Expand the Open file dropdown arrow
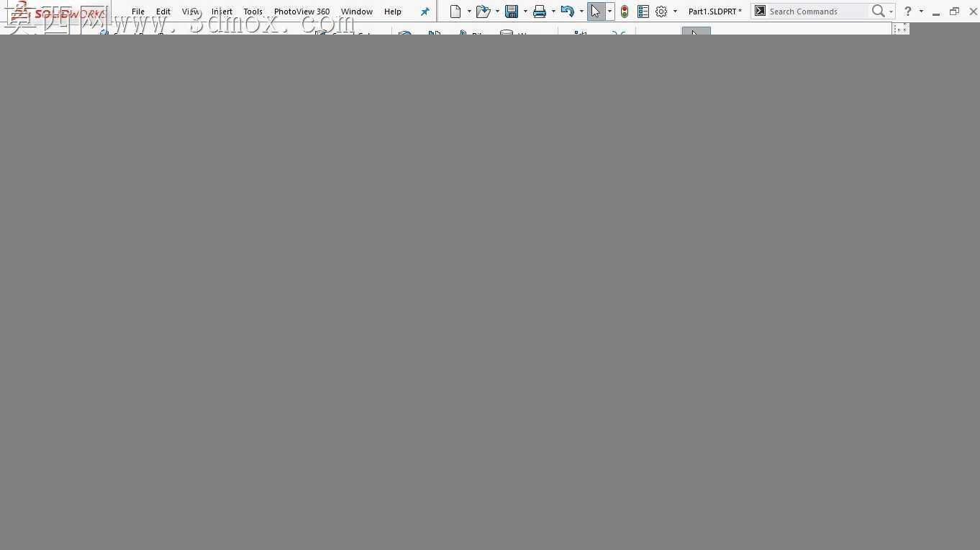 click(497, 12)
